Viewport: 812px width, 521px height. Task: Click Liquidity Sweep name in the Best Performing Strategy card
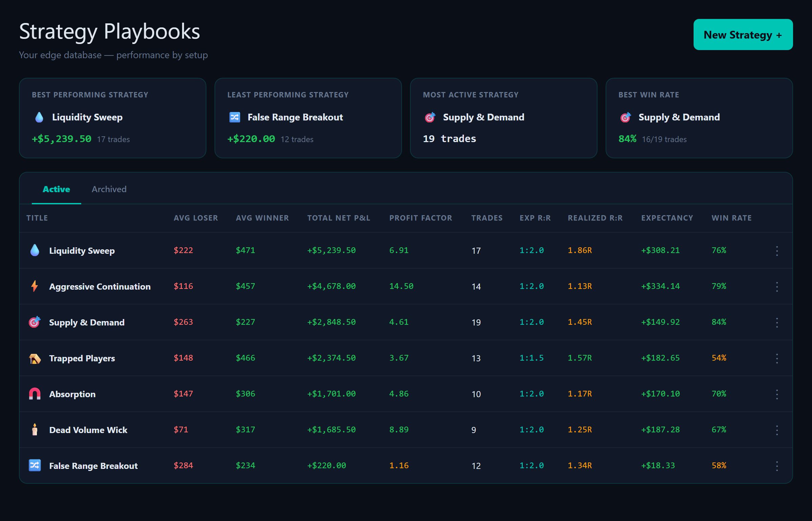87,117
